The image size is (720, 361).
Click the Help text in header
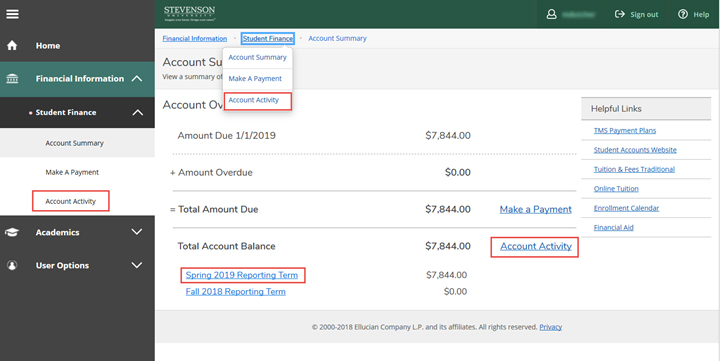(701, 15)
